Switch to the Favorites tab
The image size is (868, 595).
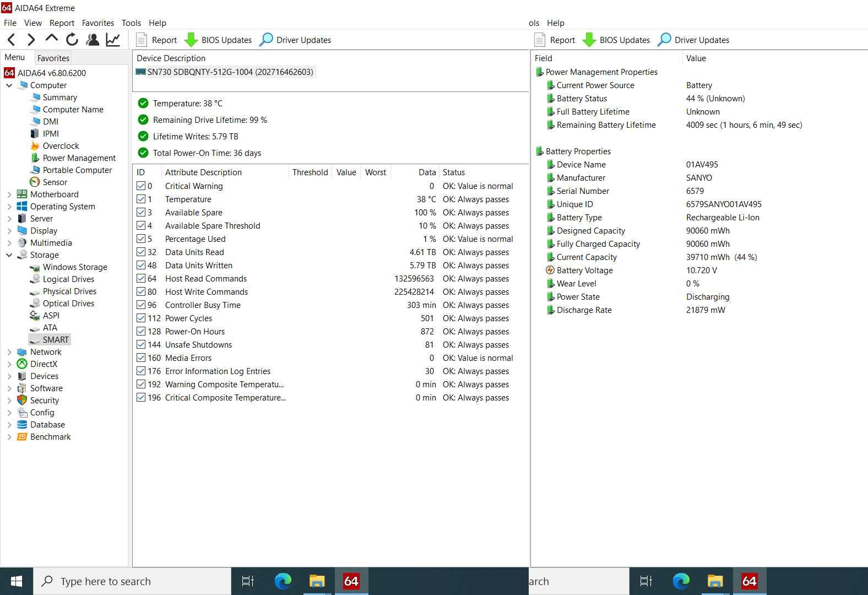(53, 58)
